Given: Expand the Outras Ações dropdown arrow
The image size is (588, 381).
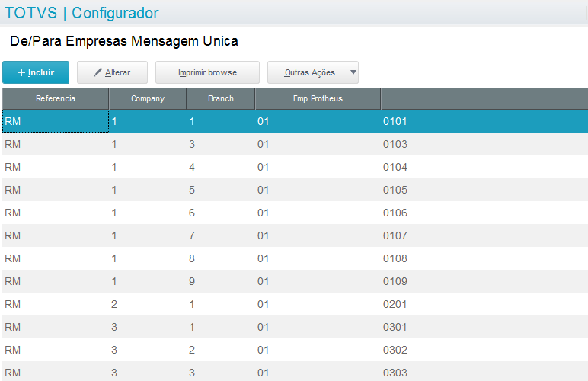Looking at the screenshot, I should 353,72.
